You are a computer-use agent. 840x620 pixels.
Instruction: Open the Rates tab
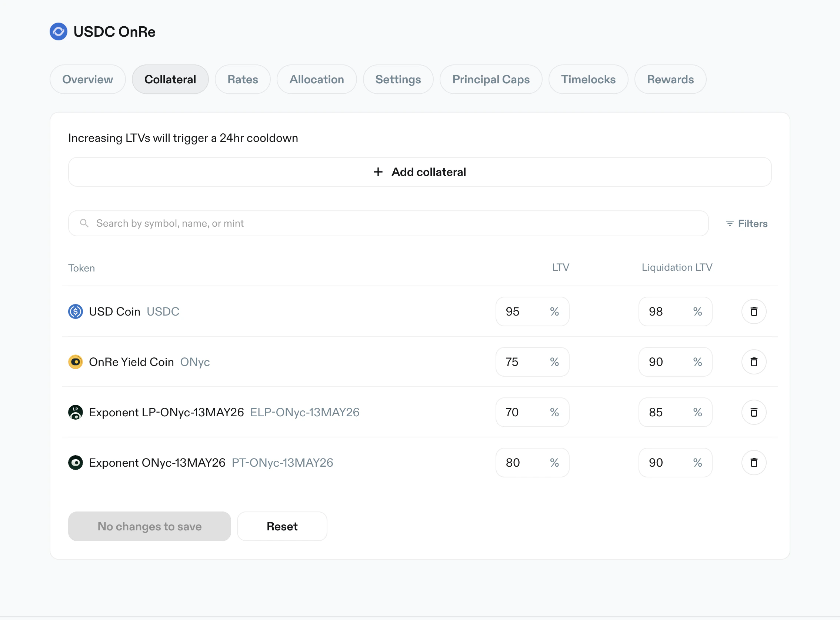243,80
